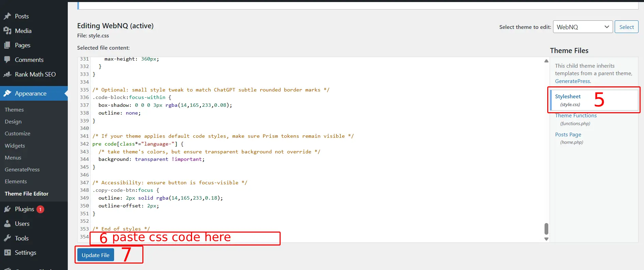
Task: Open Widgets submenu item
Action: point(15,146)
